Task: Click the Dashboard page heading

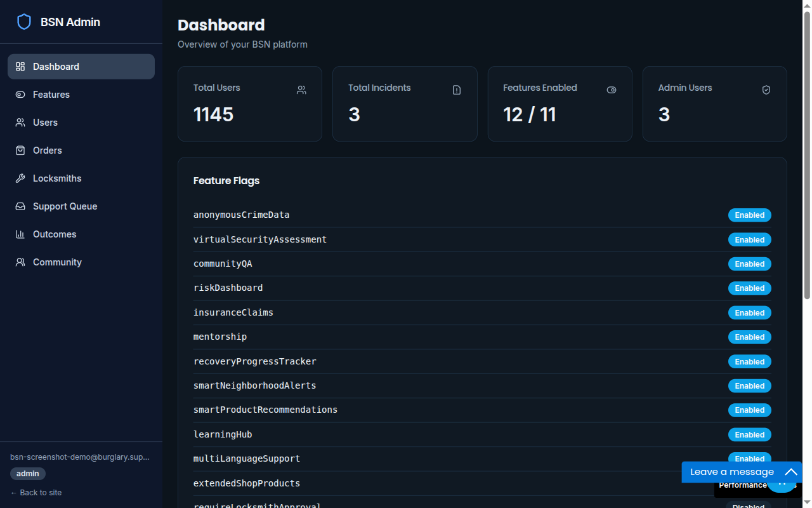Action: tap(221, 25)
